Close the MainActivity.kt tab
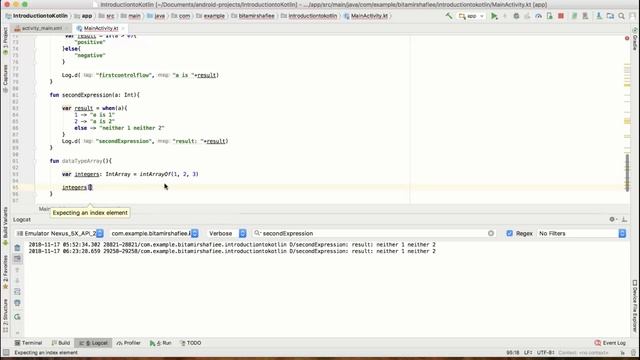This screenshot has height=360, width=640. pyautogui.click(x=123, y=28)
